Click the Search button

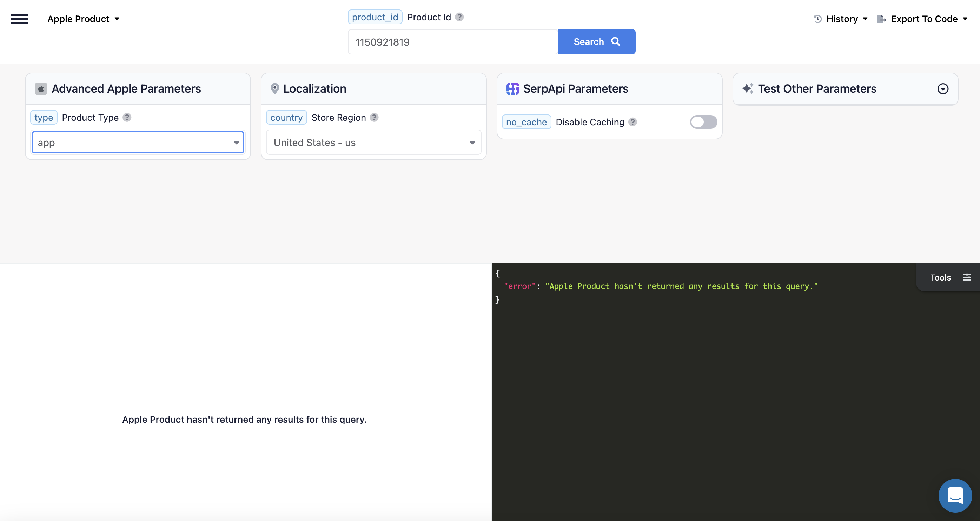[x=596, y=41]
